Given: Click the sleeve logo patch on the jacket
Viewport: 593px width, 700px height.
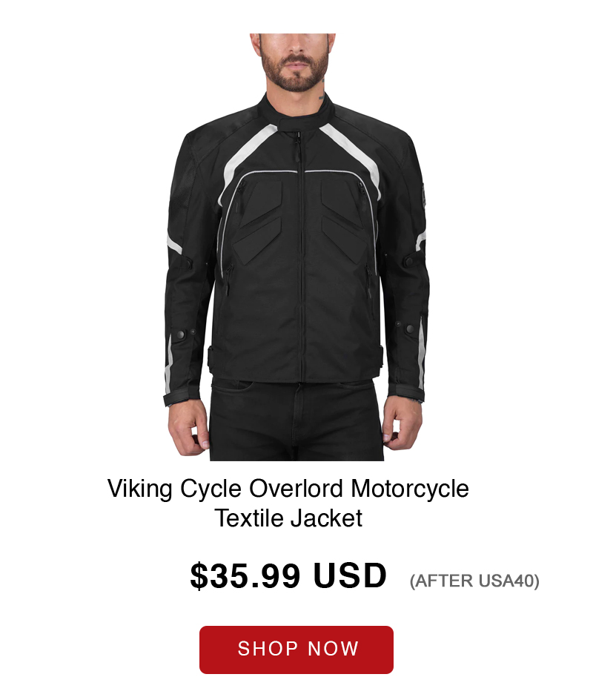Looking at the screenshot, I should 423,197.
